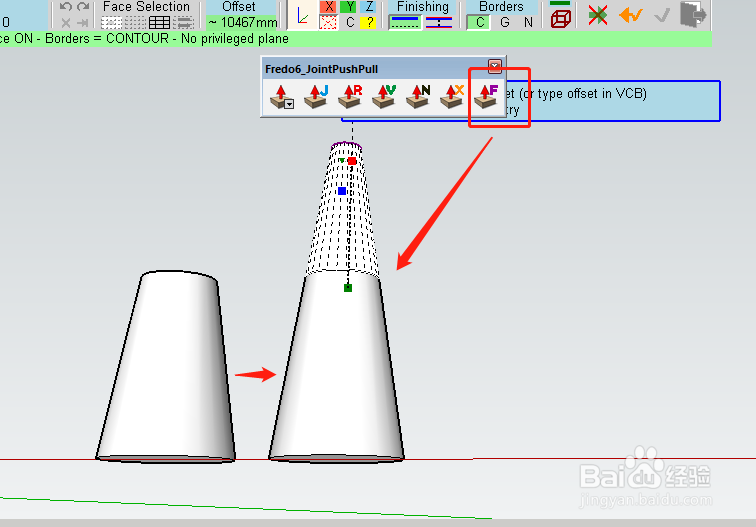Choose second dotted Face Selection mode icon
756x527 pixels.
click(135, 22)
